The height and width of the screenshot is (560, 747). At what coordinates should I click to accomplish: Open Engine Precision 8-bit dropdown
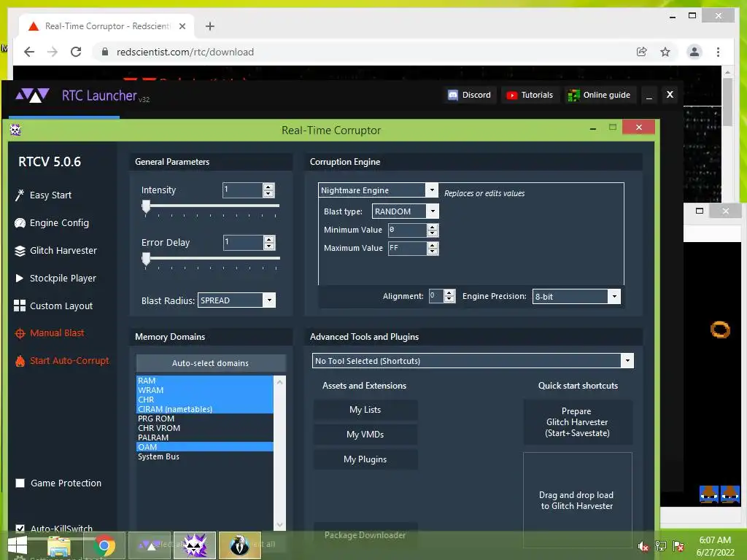[614, 296]
